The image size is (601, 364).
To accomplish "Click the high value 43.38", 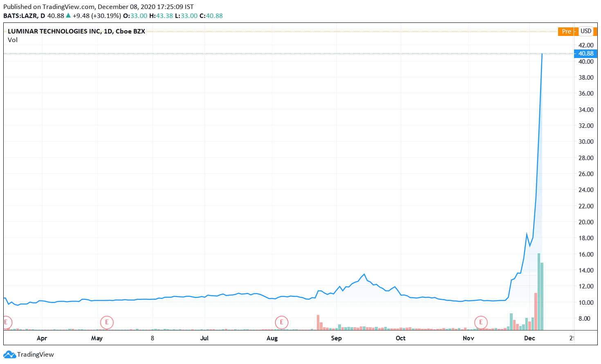I will (x=164, y=16).
